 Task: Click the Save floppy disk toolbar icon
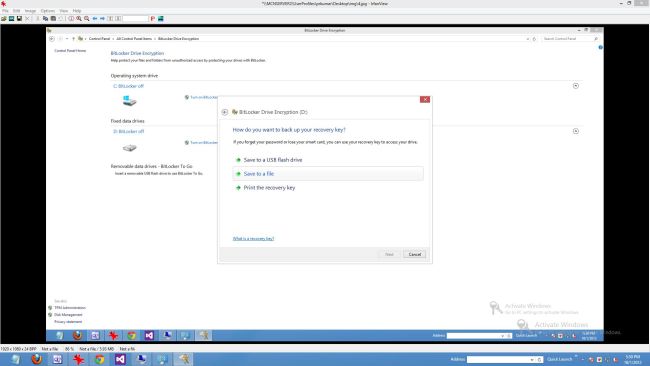[19, 19]
